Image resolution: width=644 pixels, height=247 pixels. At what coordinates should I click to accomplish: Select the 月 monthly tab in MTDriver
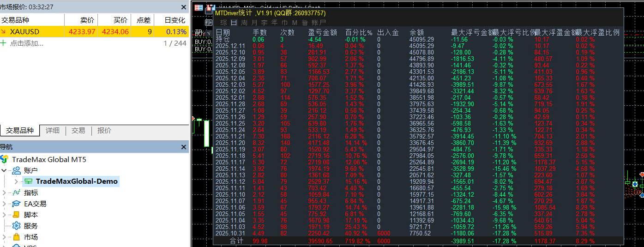pyautogui.click(x=254, y=22)
